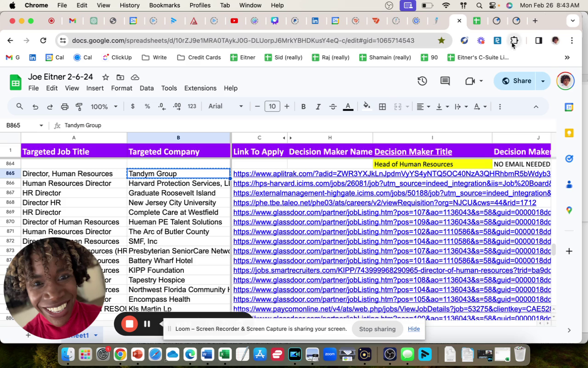The height and width of the screenshot is (368, 588).
Task: Toggle italic formatting
Action: coord(318,107)
